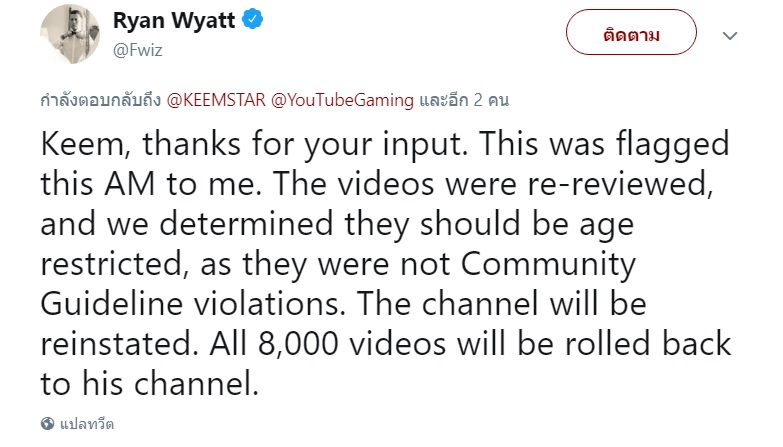Open Ryan Wyatt's profile avatar picture
The width and height of the screenshot is (783, 447).
click(x=67, y=35)
